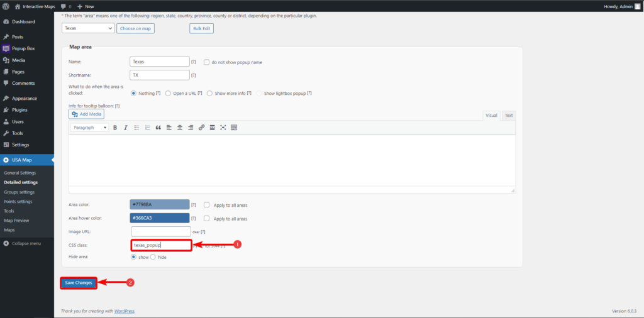Switch to the Text editor tab

(x=508, y=115)
